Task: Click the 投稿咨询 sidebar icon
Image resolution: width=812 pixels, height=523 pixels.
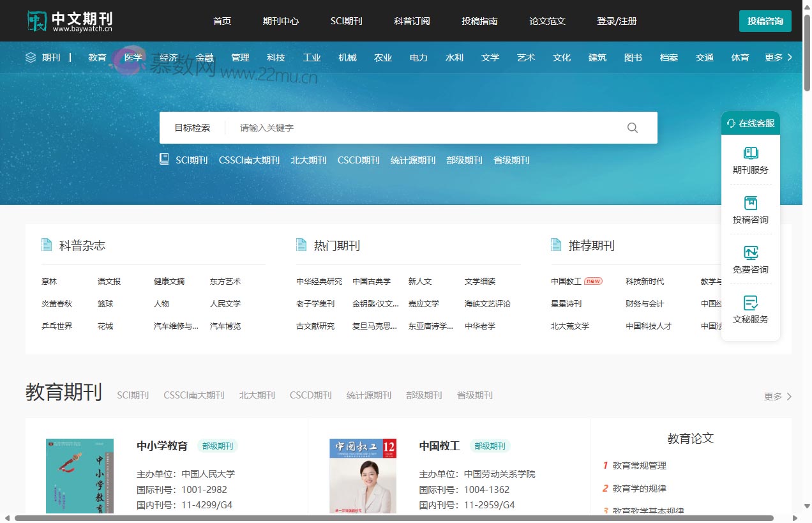Action: click(751, 203)
